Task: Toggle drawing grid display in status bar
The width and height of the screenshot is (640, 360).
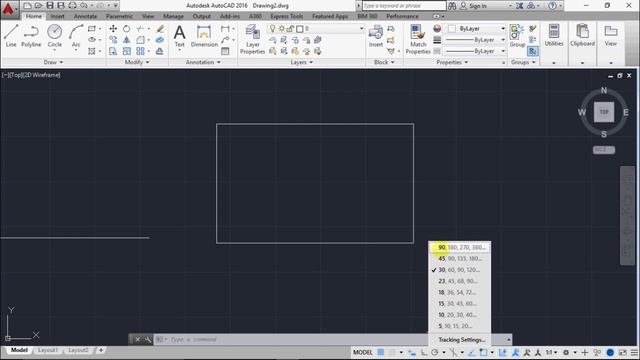Action: point(381,352)
